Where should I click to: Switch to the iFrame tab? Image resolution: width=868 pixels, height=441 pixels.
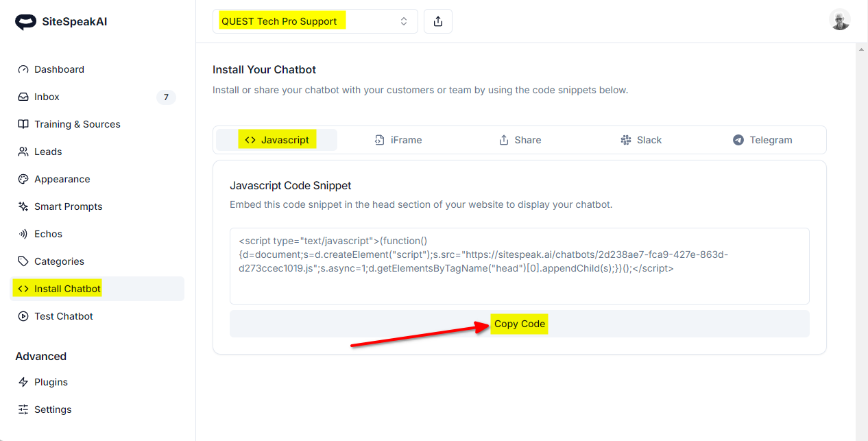coord(398,140)
